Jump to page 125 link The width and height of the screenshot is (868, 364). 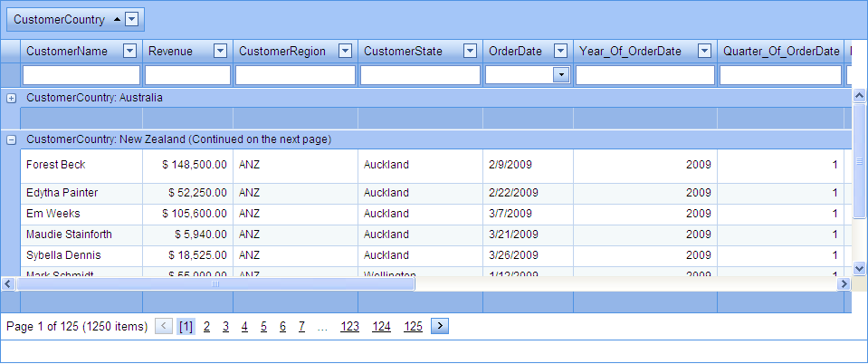click(x=413, y=327)
